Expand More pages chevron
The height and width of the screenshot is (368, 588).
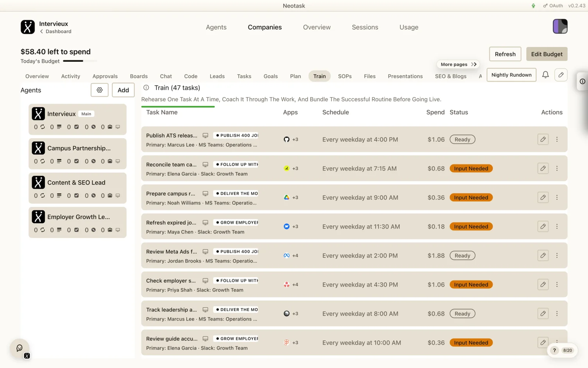coord(474,64)
